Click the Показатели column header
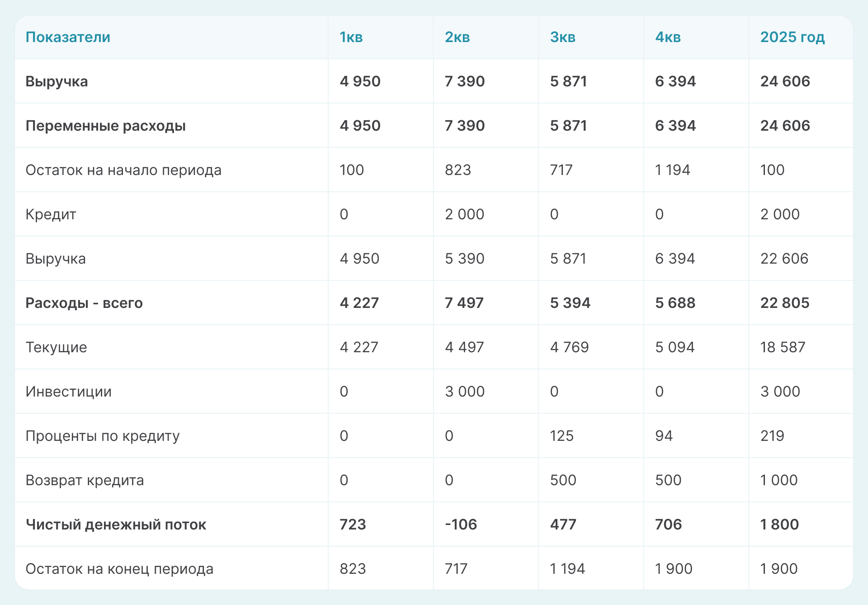This screenshot has height=605, width=868. point(68,37)
